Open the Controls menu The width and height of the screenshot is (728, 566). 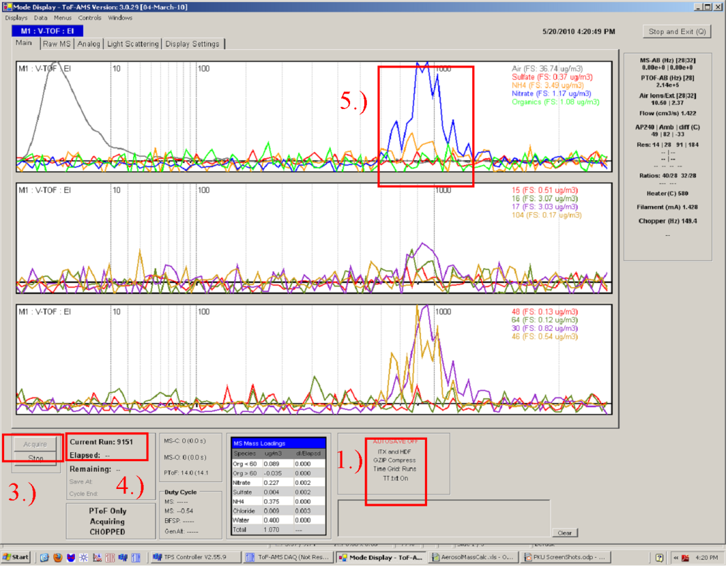(90, 17)
